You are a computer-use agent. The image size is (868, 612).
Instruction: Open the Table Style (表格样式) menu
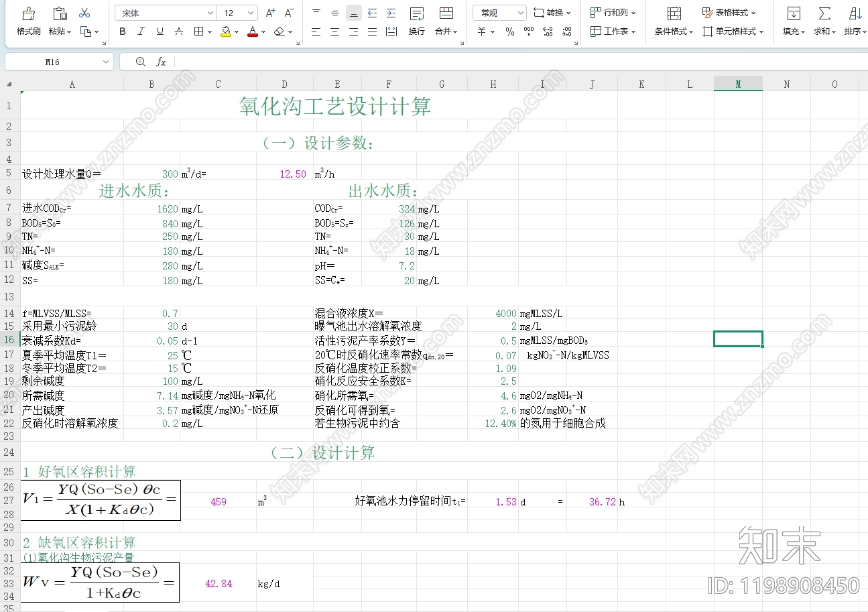[729, 13]
